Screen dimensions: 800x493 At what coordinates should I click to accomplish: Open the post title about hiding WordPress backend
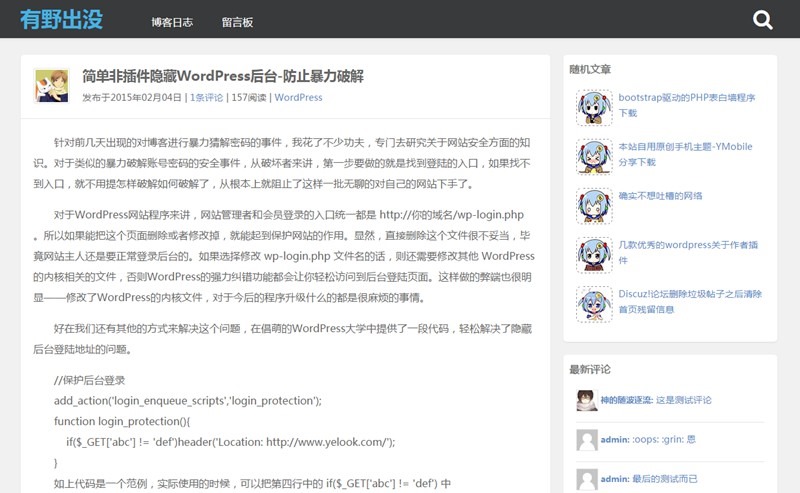[x=223, y=76]
